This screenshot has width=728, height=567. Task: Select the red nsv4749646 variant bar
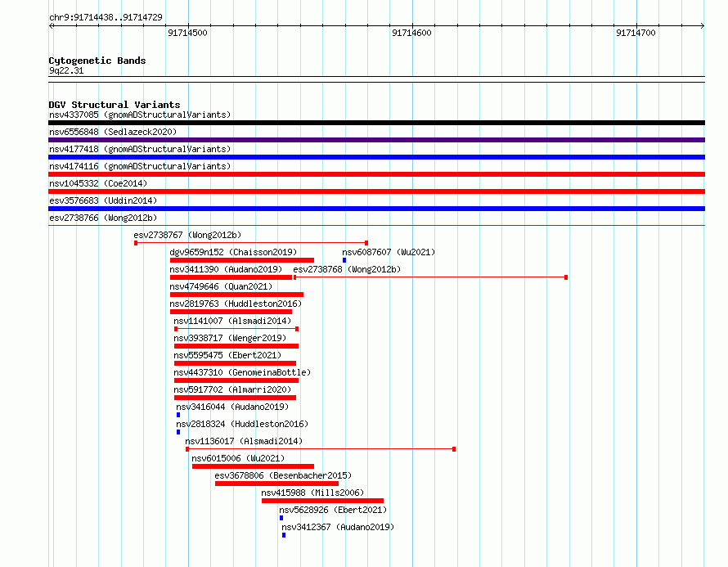tap(236, 295)
